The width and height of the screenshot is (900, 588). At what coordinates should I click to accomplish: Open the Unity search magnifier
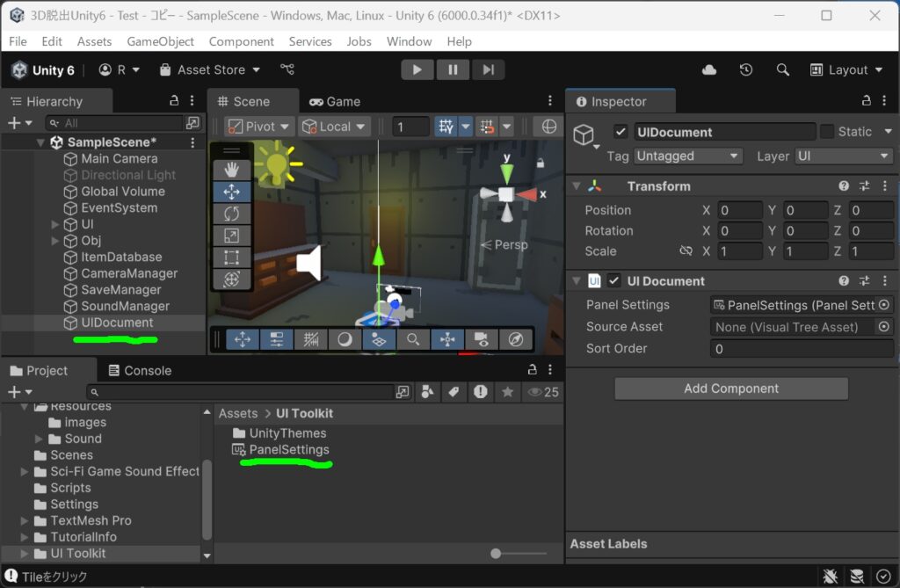(782, 70)
